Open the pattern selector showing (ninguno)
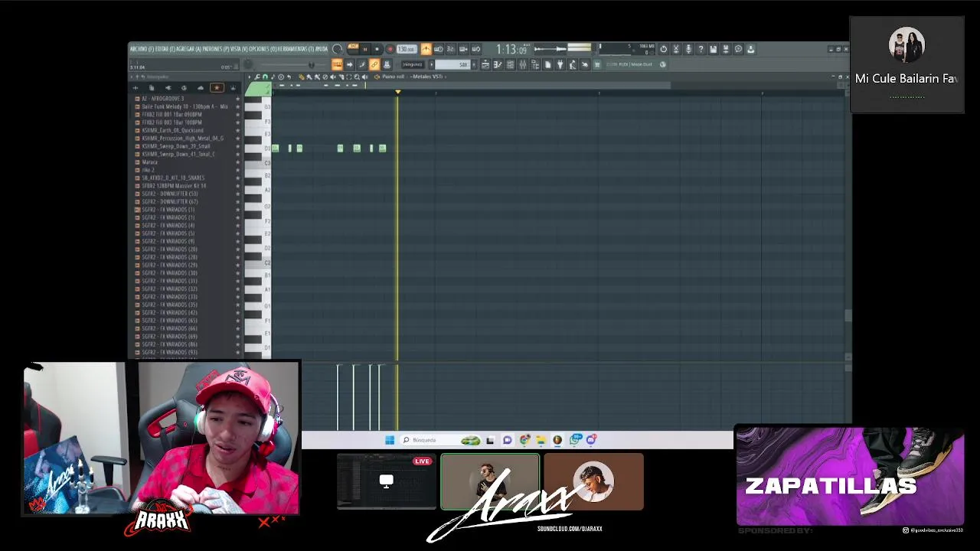Viewport: 980px width, 551px height. coord(413,64)
